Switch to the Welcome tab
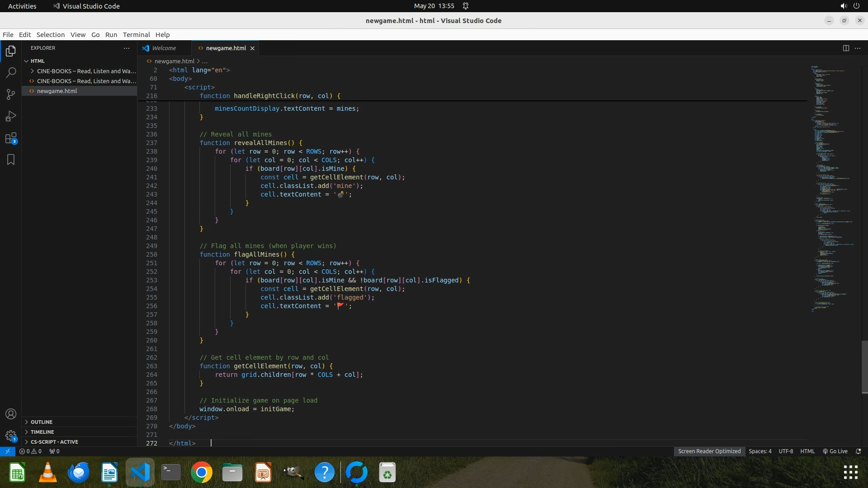This screenshot has height=488, width=868. pyautogui.click(x=164, y=48)
